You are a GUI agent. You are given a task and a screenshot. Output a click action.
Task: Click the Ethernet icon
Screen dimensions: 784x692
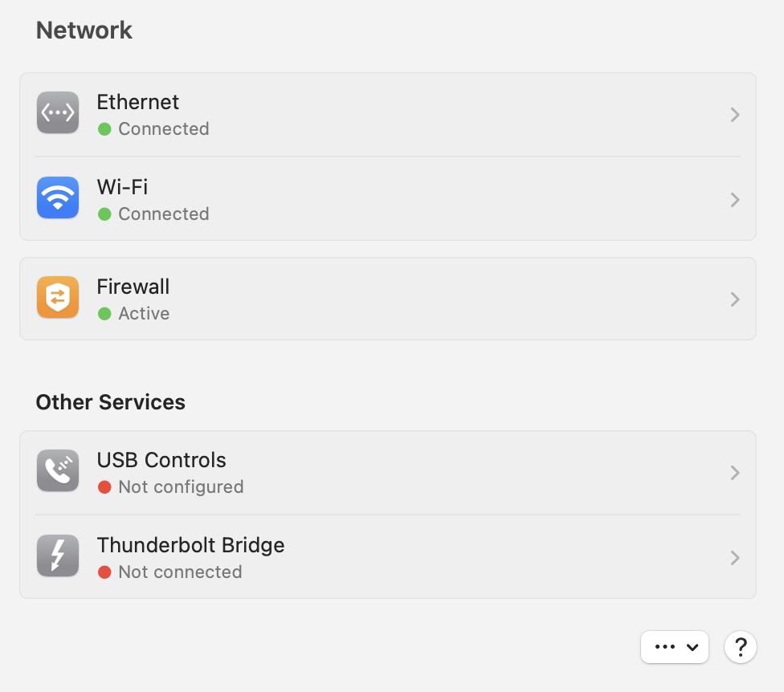click(x=58, y=113)
